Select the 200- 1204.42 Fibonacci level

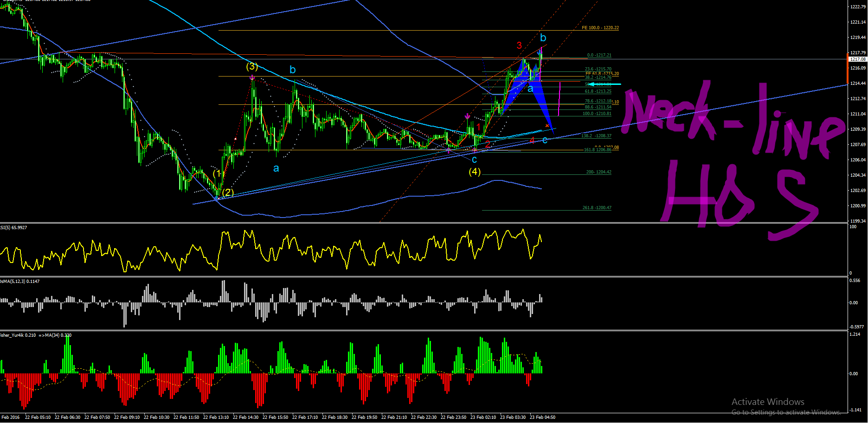point(599,172)
